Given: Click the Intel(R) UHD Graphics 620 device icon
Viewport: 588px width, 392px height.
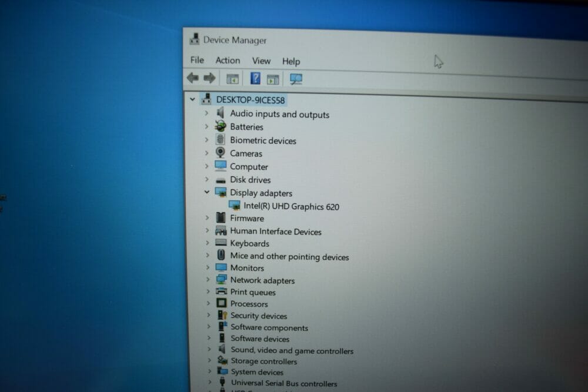Looking at the screenshot, I should [235, 205].
